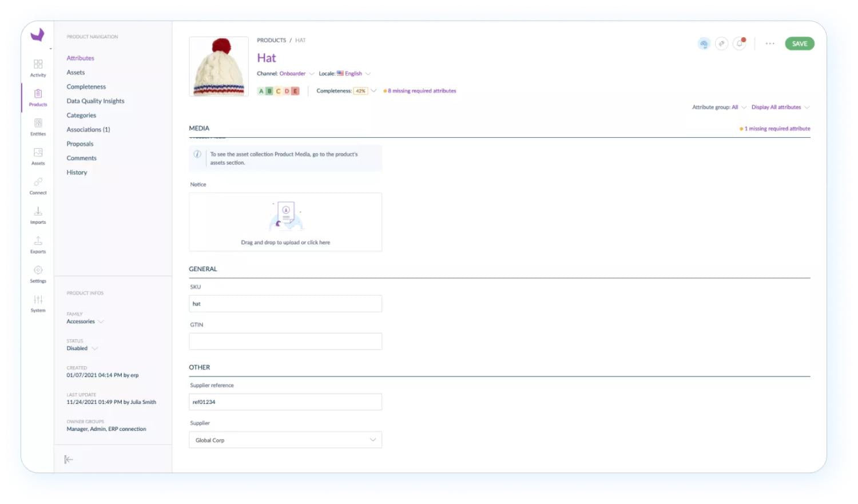Open the Attribute group All dropdown
Screen dimensions: 858x504
(x=739, y=108)
